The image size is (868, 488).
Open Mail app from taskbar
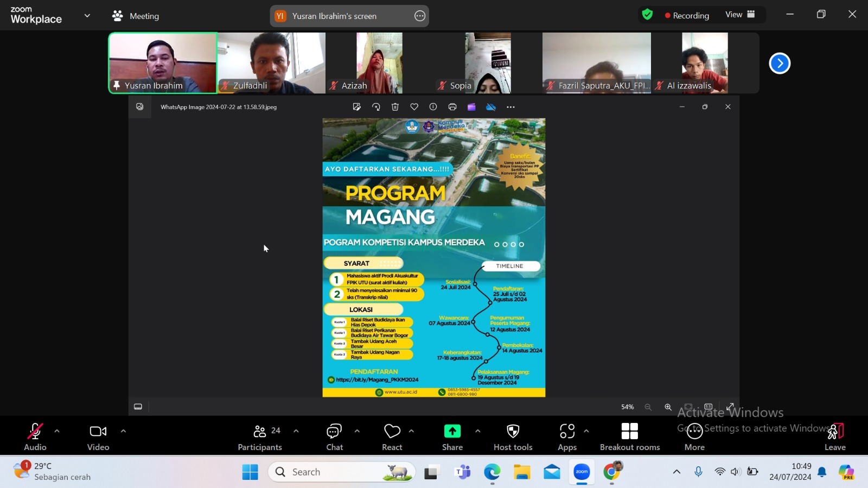coord(552,472)
